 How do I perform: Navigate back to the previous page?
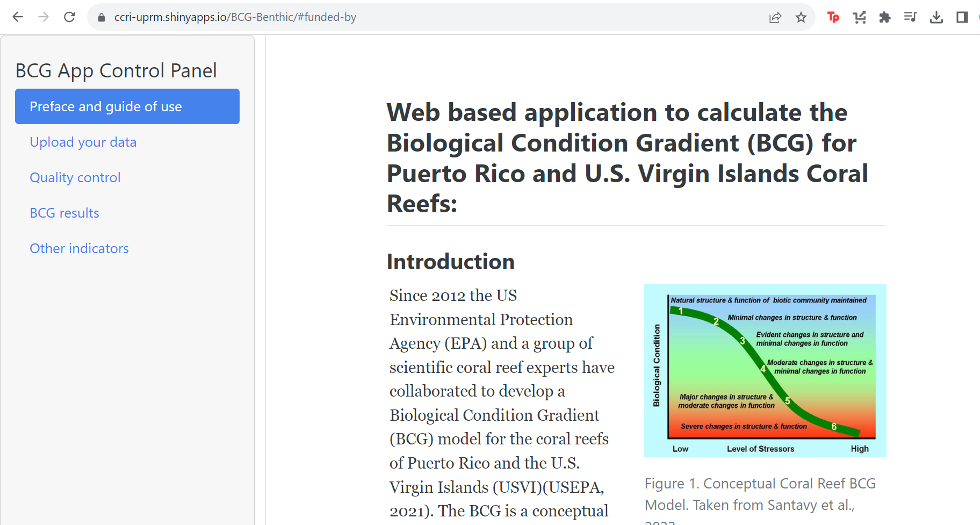coord(18,17)
